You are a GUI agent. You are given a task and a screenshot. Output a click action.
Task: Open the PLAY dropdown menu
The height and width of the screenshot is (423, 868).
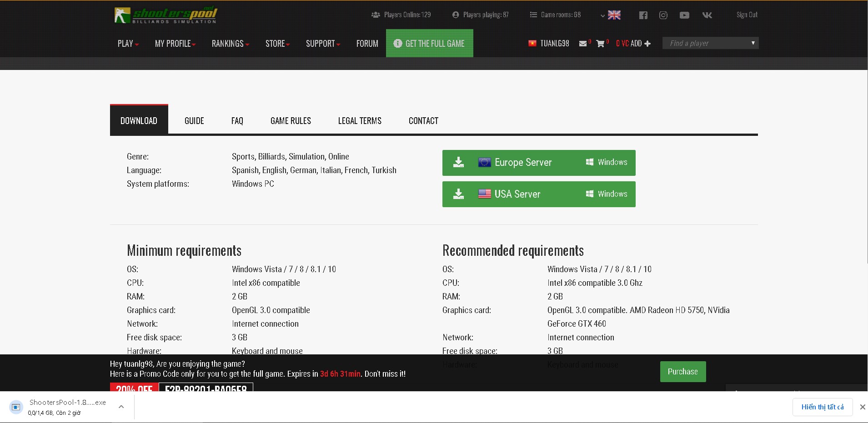point(128,44)
